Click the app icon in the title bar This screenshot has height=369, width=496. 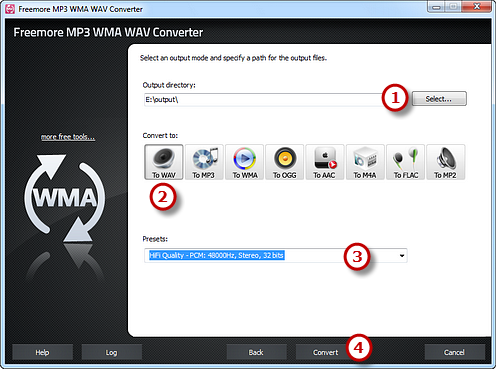point(10,9)
